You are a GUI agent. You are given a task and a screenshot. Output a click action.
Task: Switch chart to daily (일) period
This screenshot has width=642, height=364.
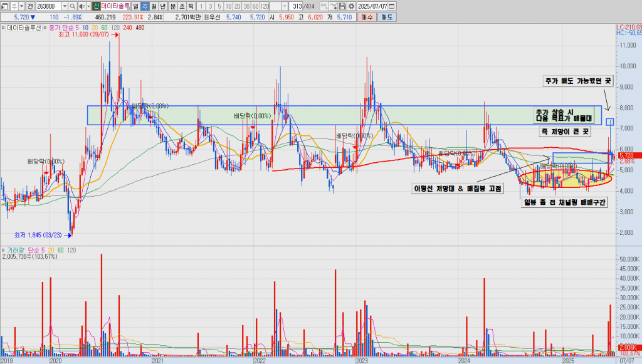coord(135,6)
